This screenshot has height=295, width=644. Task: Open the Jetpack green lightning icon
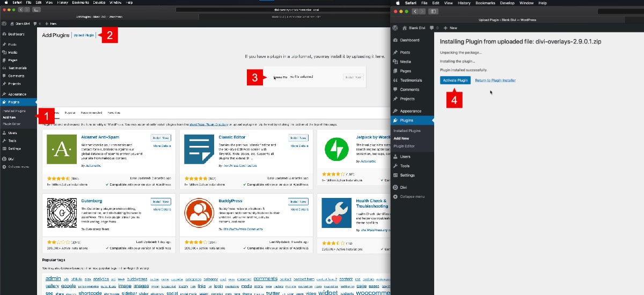[336, 149]
